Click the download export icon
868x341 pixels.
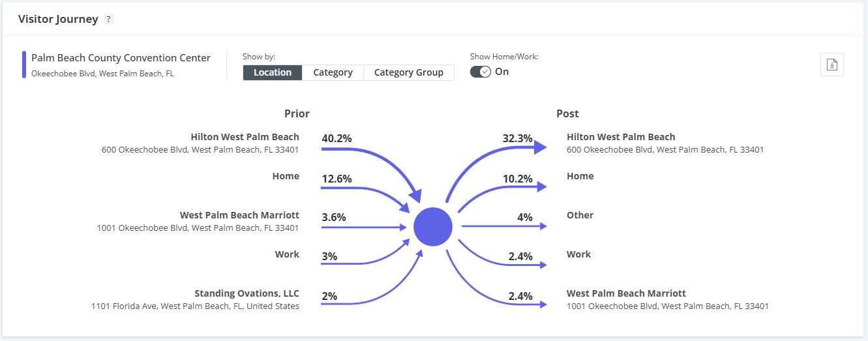point(831,65)
